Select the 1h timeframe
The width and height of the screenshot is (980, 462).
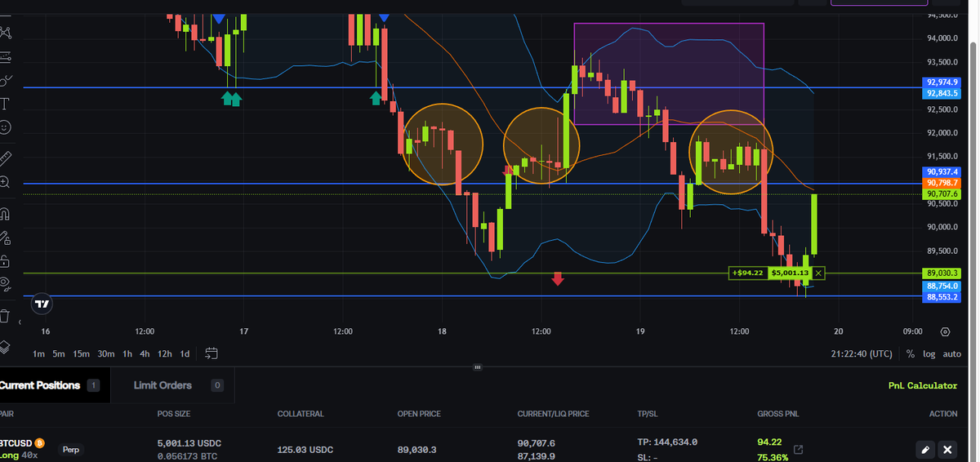127,353
